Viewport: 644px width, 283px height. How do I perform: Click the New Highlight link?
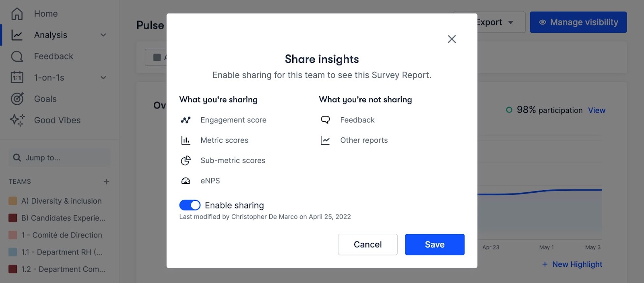pyautogui.click(x=577, y=264)
